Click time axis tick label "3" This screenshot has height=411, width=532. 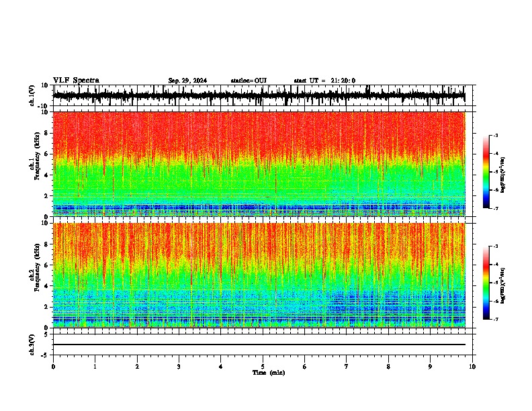click(179, 367)
